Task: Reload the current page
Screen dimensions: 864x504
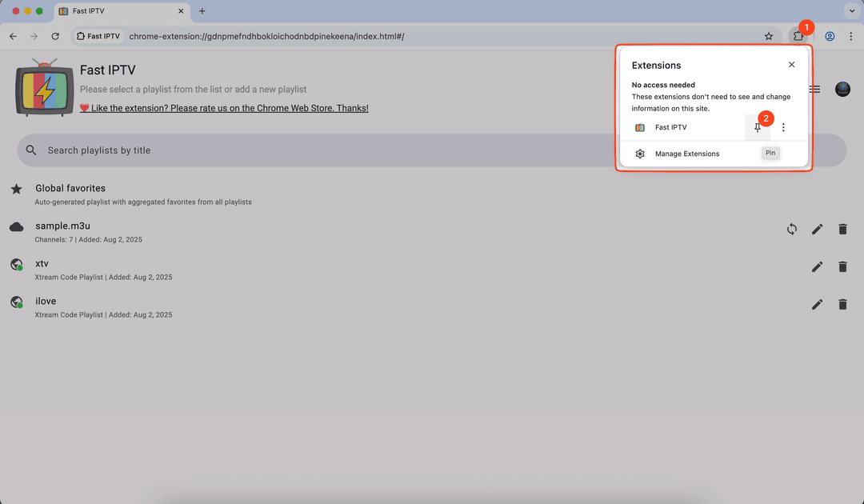Action: pyautogui.click(x=55, y=36)
